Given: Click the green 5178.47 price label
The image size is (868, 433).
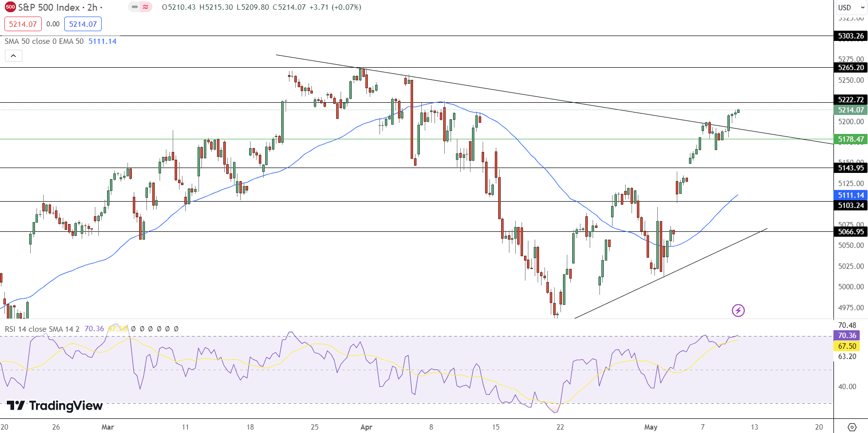Looking at the screenshot, I should 850,139.
